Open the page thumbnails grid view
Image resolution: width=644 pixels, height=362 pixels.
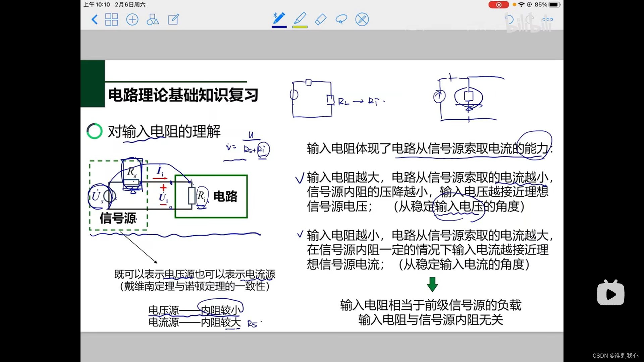(x=111, y=19)
